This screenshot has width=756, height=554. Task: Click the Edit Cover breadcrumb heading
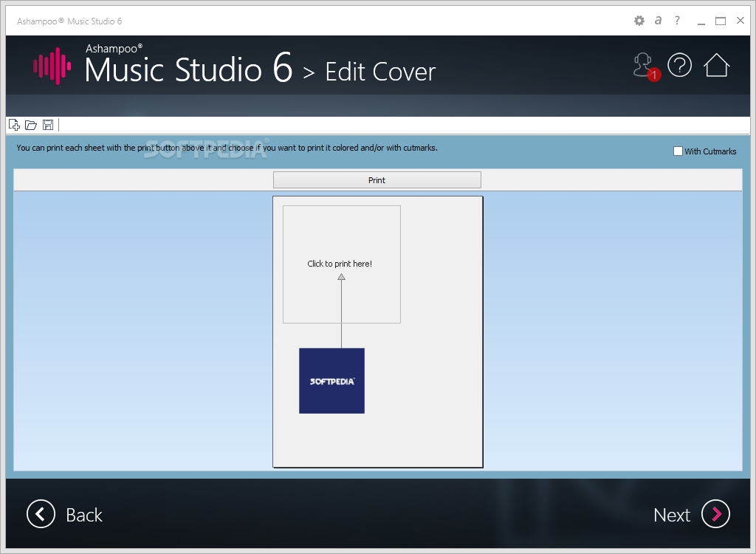(380, 72)
